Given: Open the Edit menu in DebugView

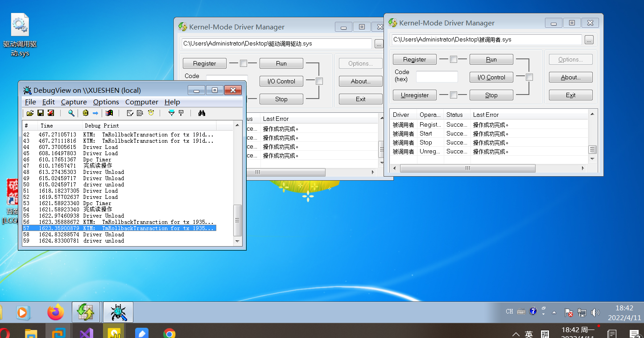Looking at the screenshot, I should (49, 102).
